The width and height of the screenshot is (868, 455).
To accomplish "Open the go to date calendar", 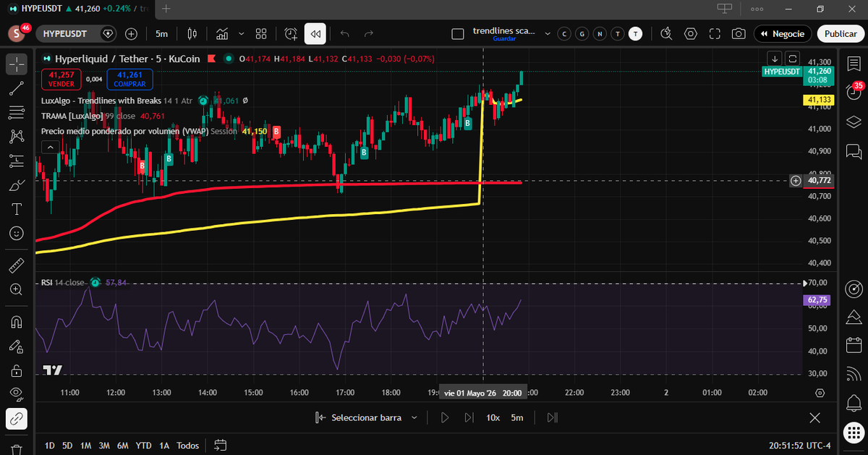I will (221, 446).
